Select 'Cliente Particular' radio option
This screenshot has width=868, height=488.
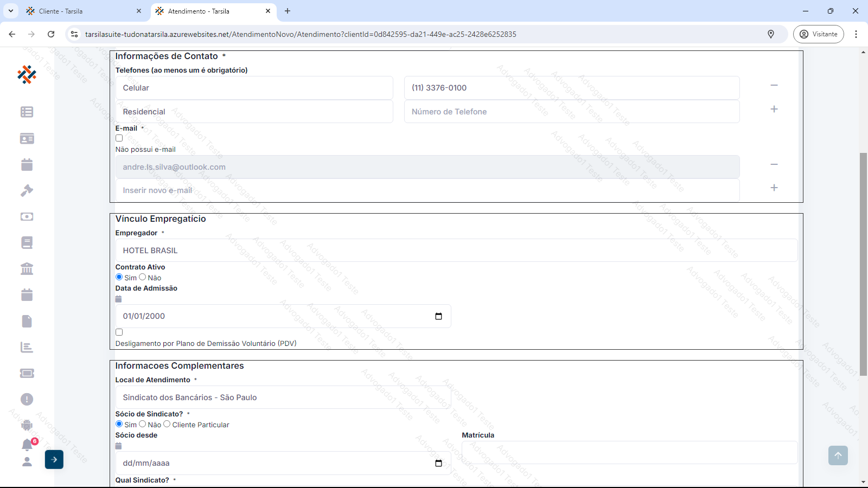click(x=167, y=424)
